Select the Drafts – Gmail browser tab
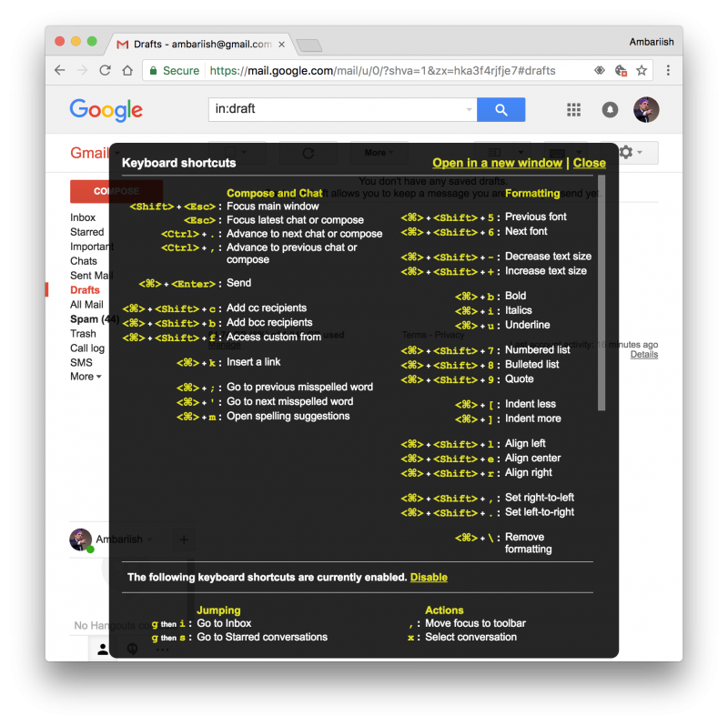 (x=200, y=44)
